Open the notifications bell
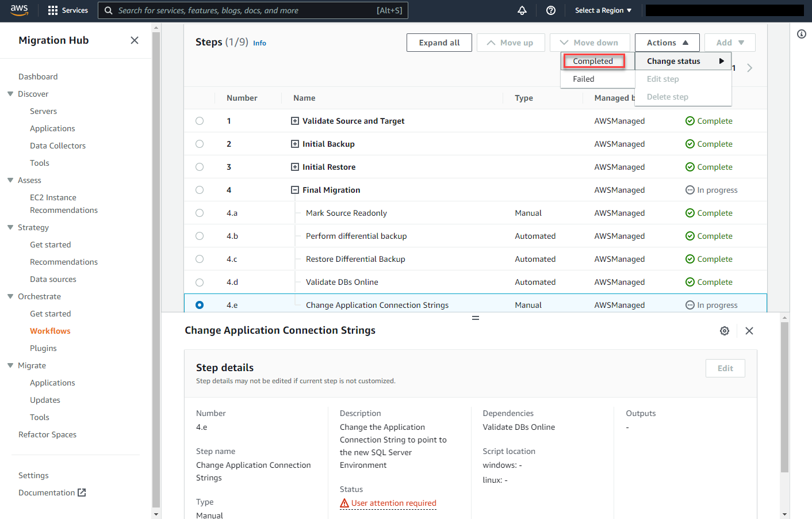This screenshot has height=519, width=812. coord(522,10)
